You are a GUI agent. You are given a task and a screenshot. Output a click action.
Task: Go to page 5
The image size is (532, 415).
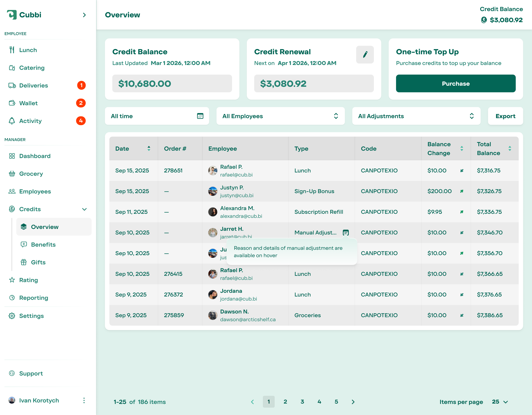click(x=336, y=402)
